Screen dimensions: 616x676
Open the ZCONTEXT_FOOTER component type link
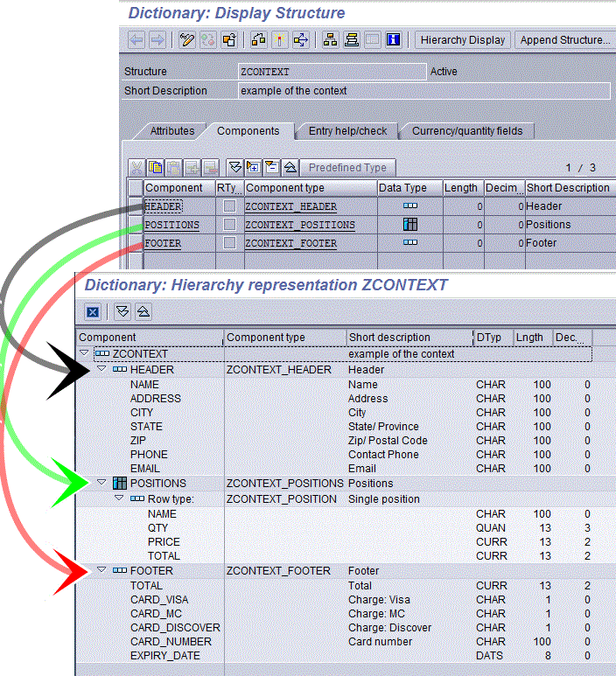click(290, 243)
